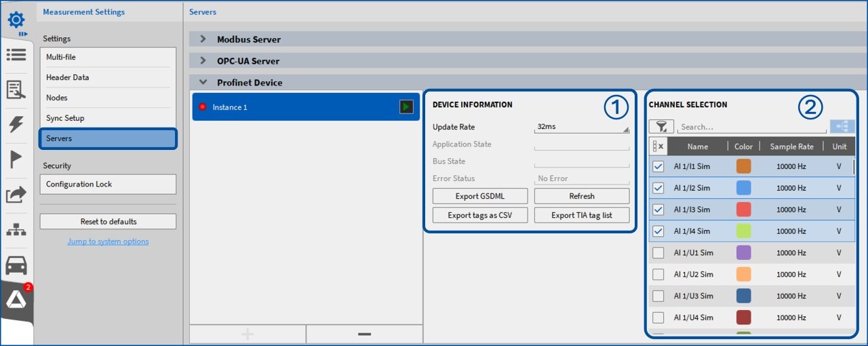868x346 pixels.
Task: Open Sync Setup settings
Action: click(108, 118)
